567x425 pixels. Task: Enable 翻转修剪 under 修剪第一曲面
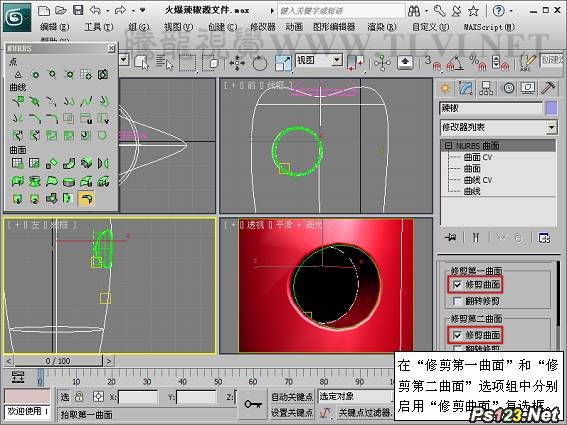point(457,301)
